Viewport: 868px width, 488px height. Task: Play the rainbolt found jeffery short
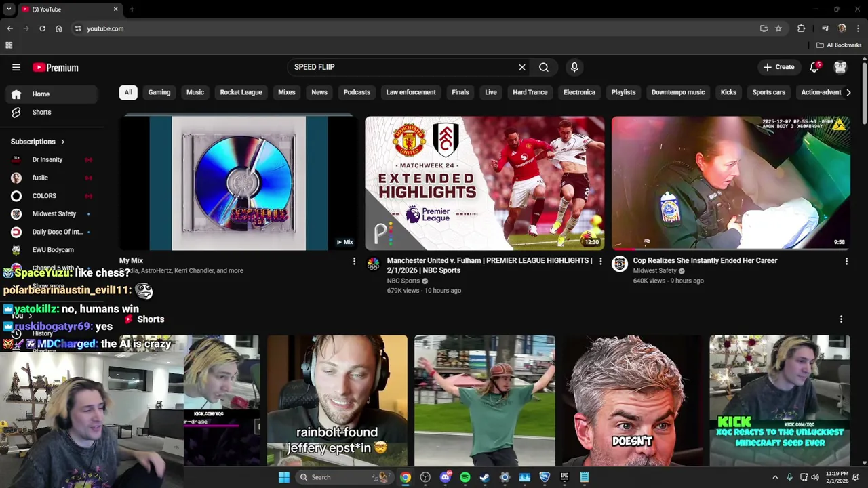(337, 401)
